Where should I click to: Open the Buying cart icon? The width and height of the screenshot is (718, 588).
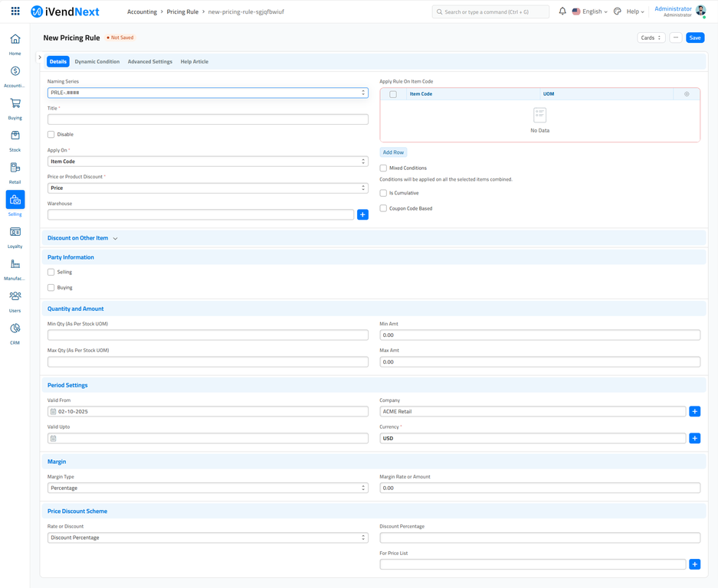tap(15, 104)
